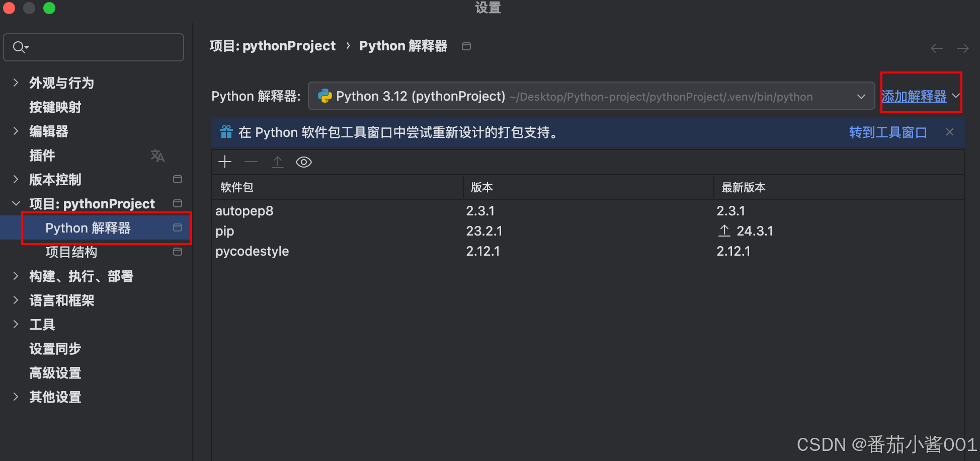Viewport: 980px width, 461px height.
Task: Click the forward navigation arrow
Action: pos(962,48)
